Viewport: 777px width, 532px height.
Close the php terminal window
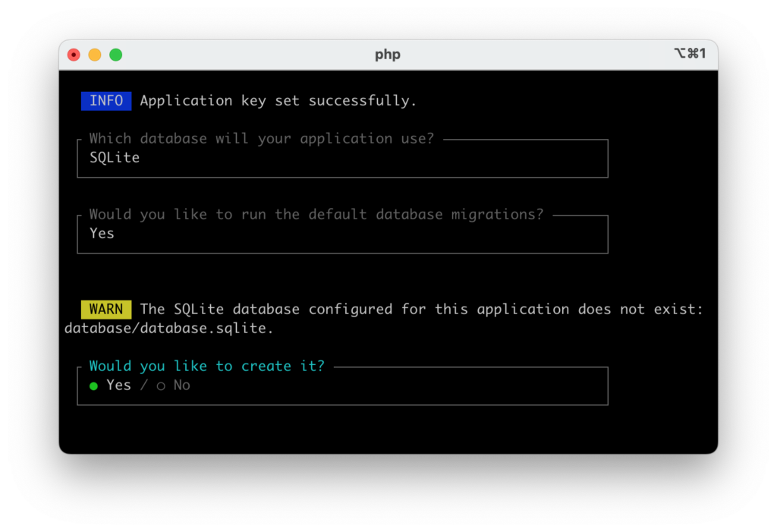tap(74, 55)
